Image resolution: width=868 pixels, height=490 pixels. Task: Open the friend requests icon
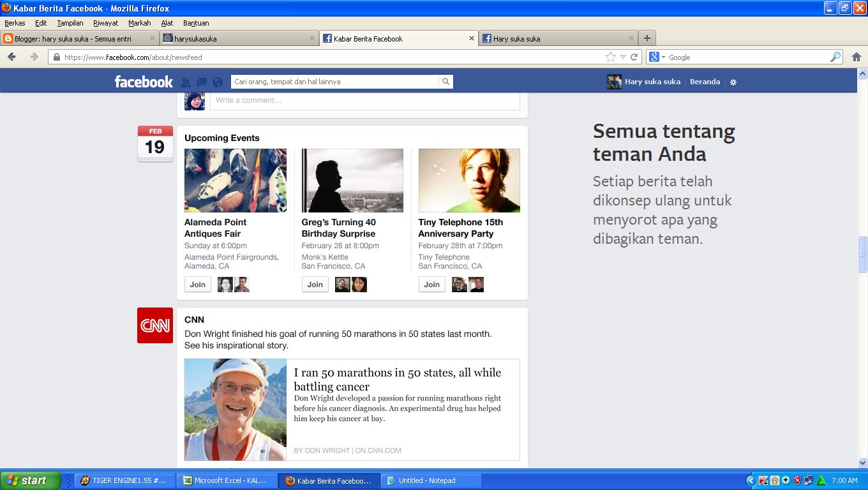(186, 82)
